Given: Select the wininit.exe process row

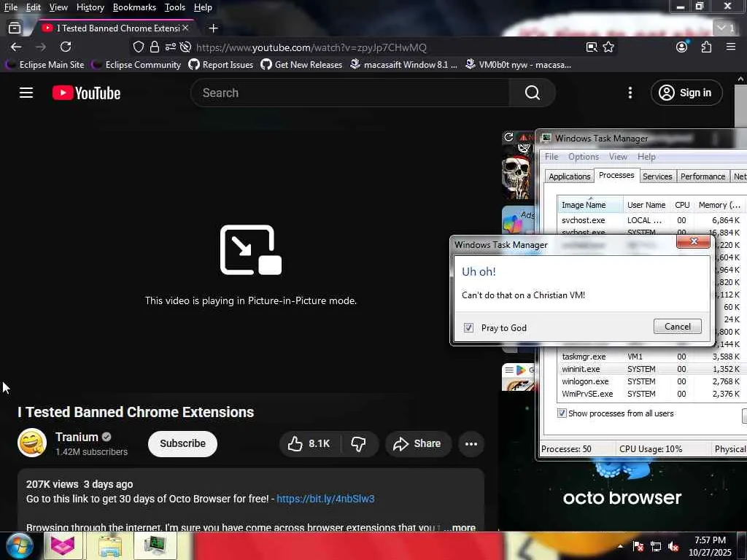Looking at the screenshot, I should coord(651,369).
